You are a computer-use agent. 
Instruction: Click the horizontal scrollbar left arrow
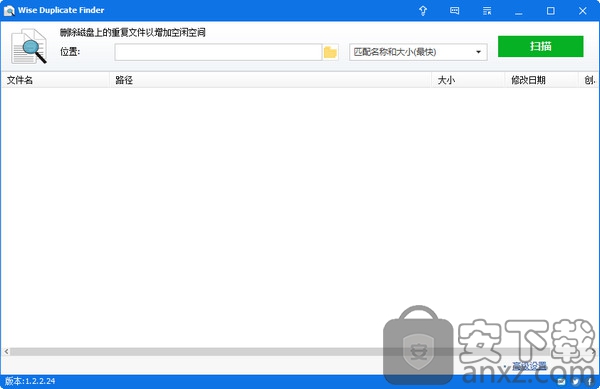coord(6,351)
